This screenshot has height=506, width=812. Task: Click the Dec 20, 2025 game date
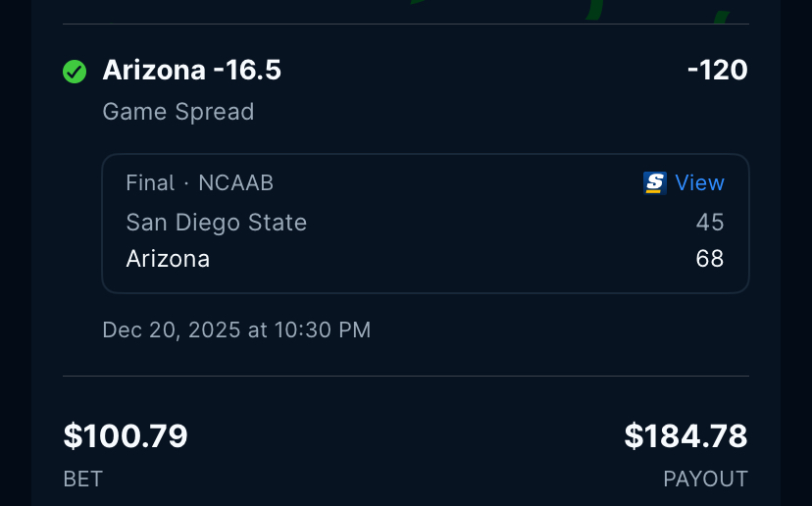[x=172, y=329]
